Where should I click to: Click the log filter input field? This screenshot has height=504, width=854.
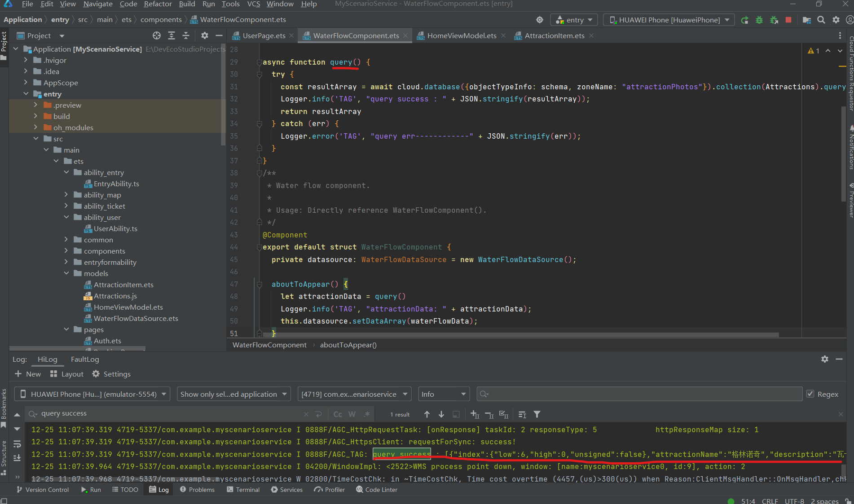tap(639, 394)
